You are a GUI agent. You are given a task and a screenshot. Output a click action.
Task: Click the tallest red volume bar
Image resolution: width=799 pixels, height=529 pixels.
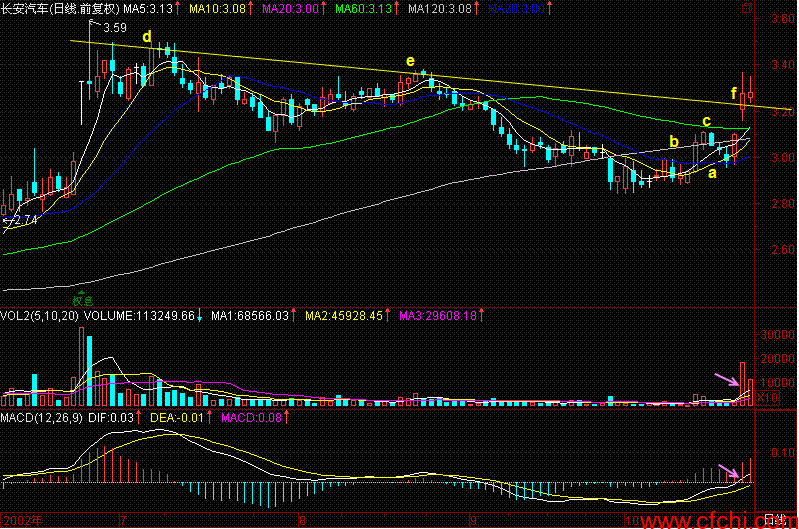(x=82, y=367)
